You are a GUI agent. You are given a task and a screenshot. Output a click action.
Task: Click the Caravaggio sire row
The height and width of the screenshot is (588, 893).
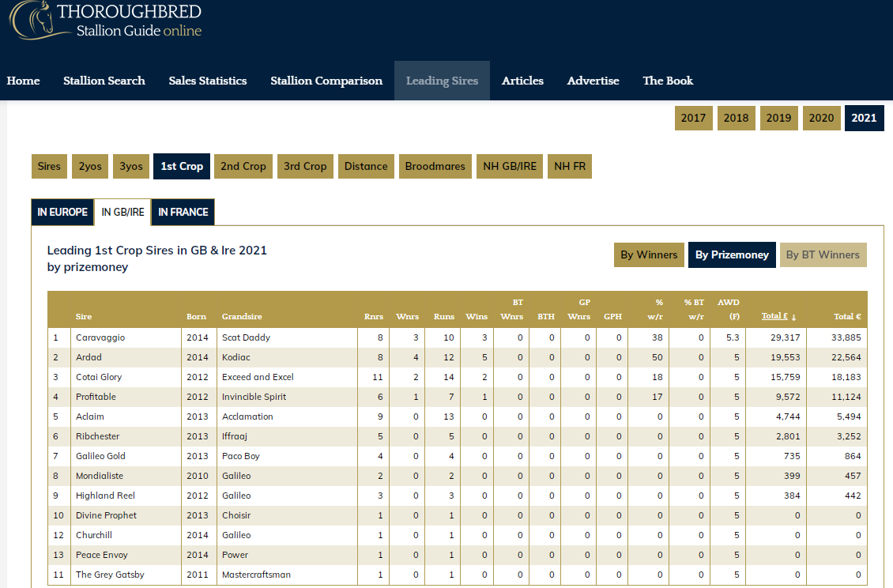point(100,337)
